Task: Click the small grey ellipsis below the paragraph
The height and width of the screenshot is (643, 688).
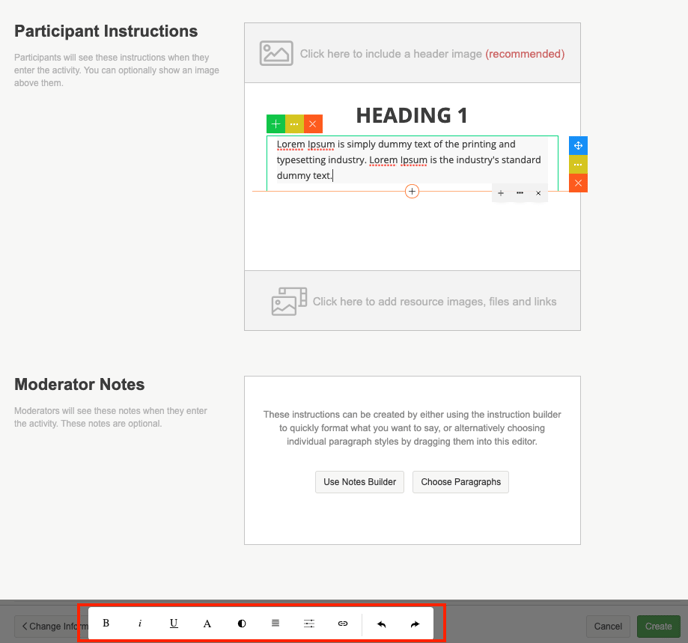Action: pyautogui.click(x=520, y=193)
